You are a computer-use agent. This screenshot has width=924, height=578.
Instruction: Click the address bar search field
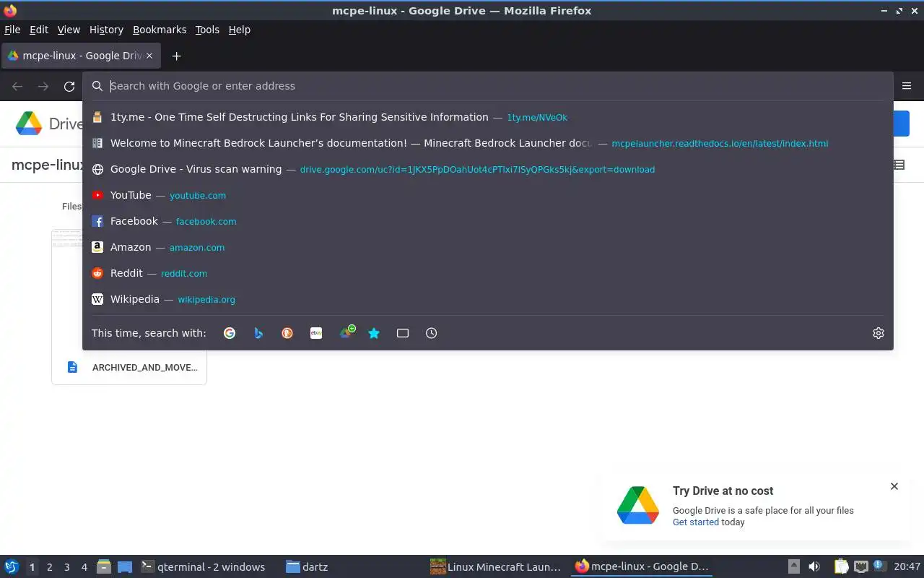487,86
